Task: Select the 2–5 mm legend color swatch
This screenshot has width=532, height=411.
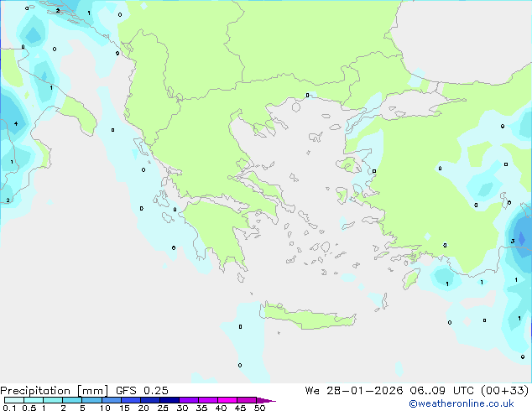Action: tap(72, 400)
